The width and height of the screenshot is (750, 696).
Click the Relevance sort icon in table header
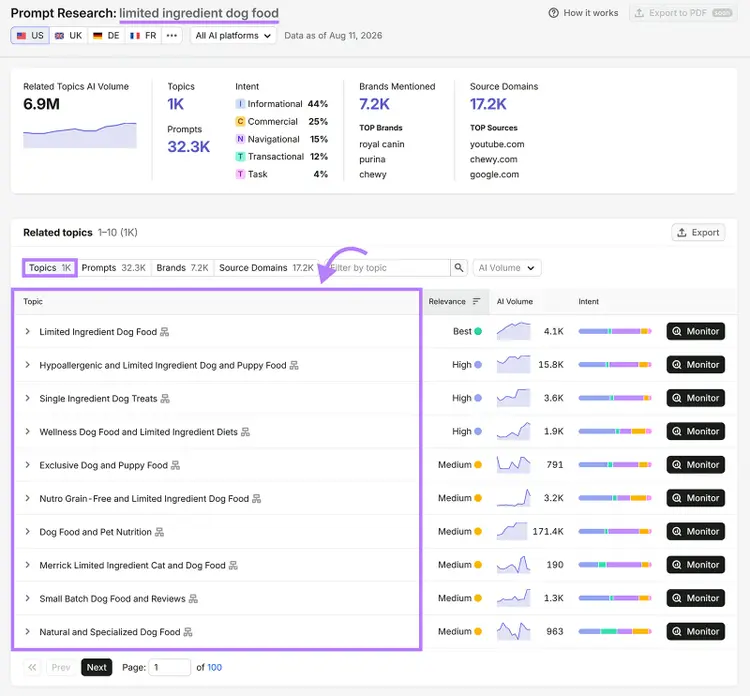coord(476,301)
